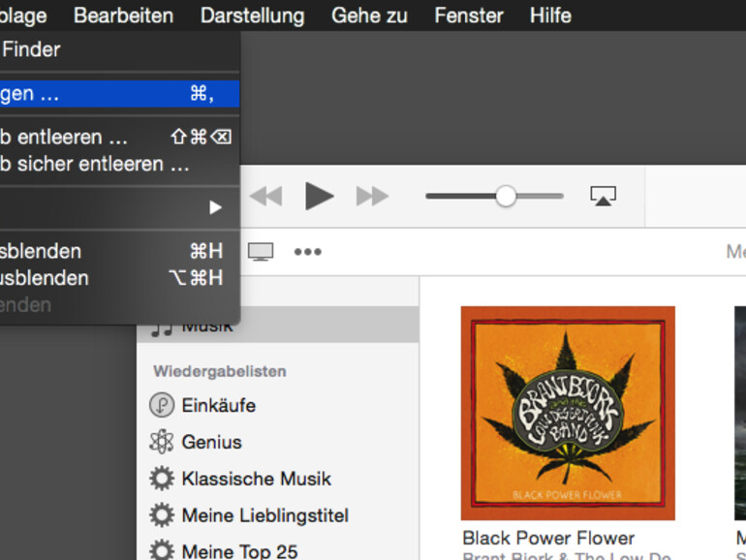Open the Black Power Flower album cover
This screenshot has width=746, height=560.
(x=568, y=413)
